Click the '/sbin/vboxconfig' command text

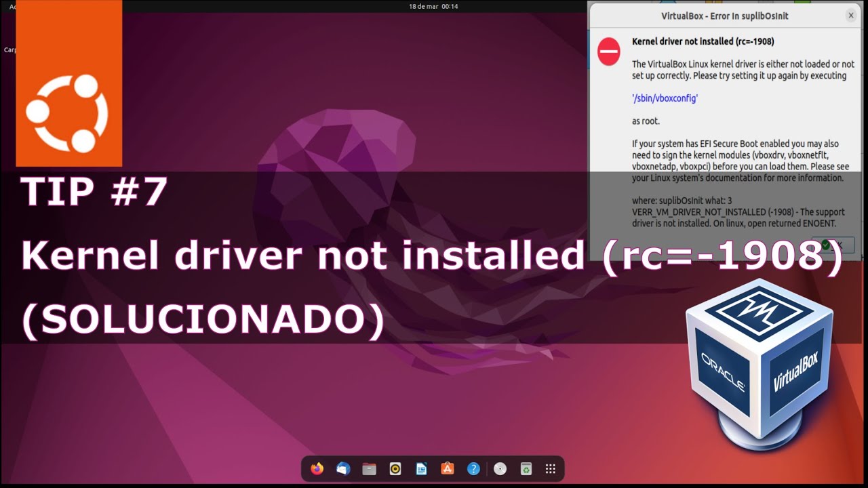665,98
